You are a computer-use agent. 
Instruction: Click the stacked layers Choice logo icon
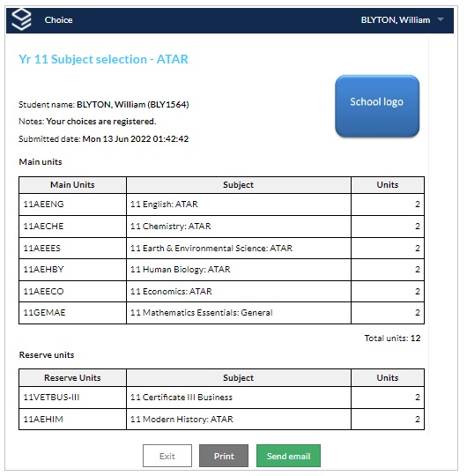[x=21, y=19]
